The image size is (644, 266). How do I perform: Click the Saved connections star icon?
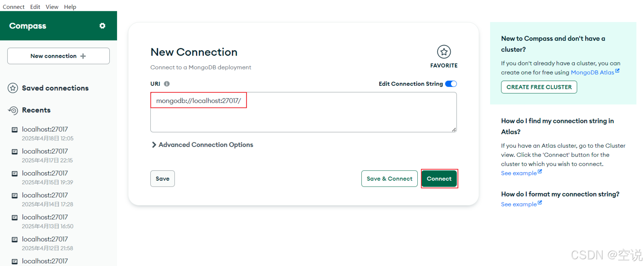point(13,88)
